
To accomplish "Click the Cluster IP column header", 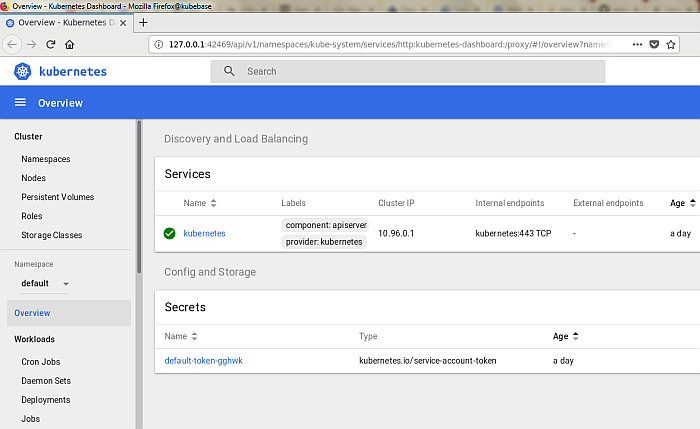I will 396,203.
